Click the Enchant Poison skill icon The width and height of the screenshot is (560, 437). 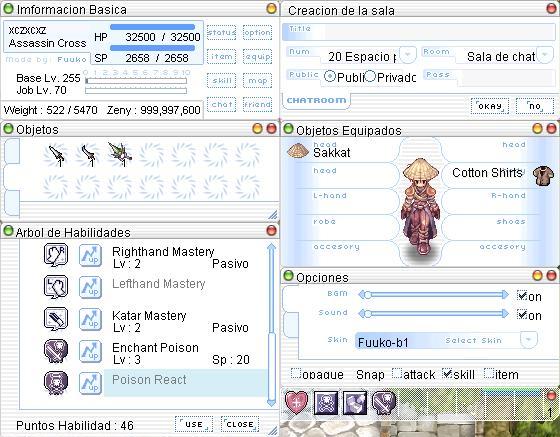(x=56, y=351)
